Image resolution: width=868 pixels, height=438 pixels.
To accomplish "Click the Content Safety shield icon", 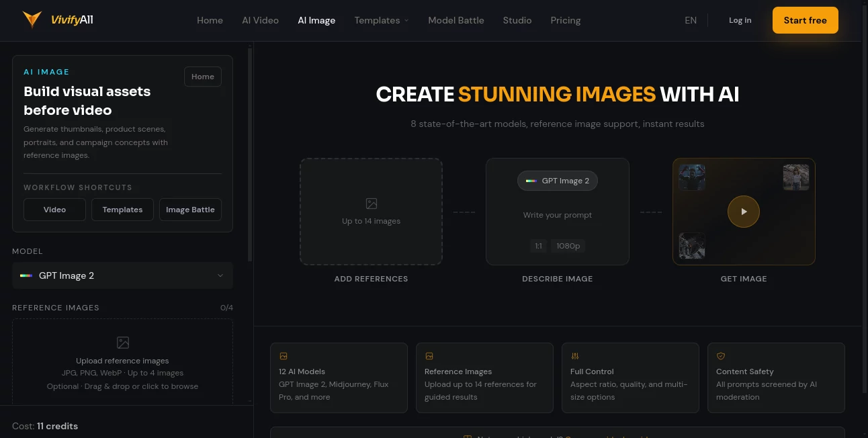I will [x=720, y=356].
